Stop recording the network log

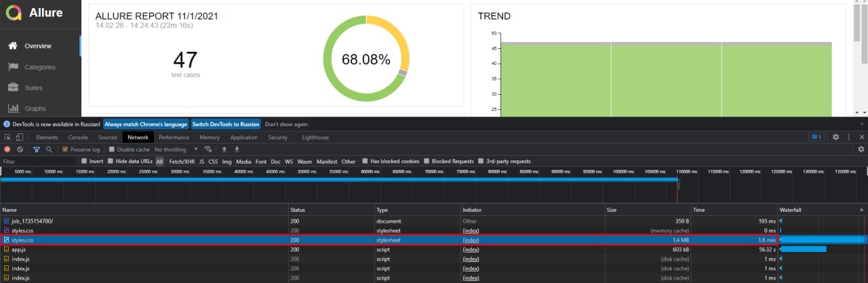[x=7, y=149]
